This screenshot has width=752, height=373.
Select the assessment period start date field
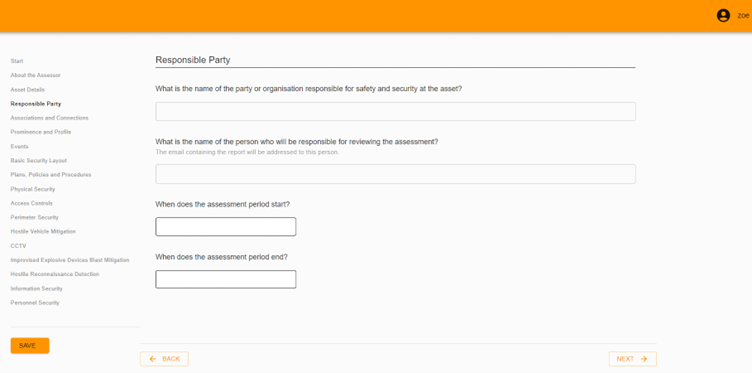[x=225, y=227]
